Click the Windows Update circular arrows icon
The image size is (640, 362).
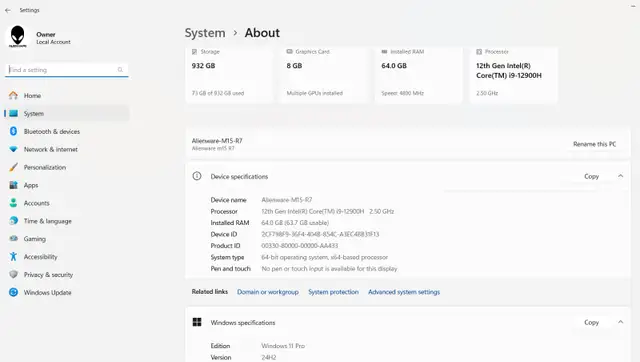pos(13,292)
